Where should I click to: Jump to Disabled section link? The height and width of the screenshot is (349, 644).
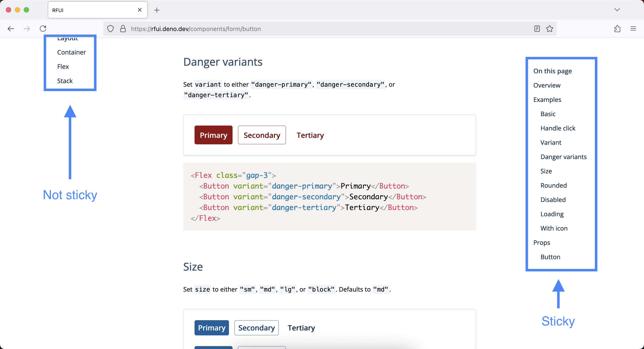coord(553,199)
